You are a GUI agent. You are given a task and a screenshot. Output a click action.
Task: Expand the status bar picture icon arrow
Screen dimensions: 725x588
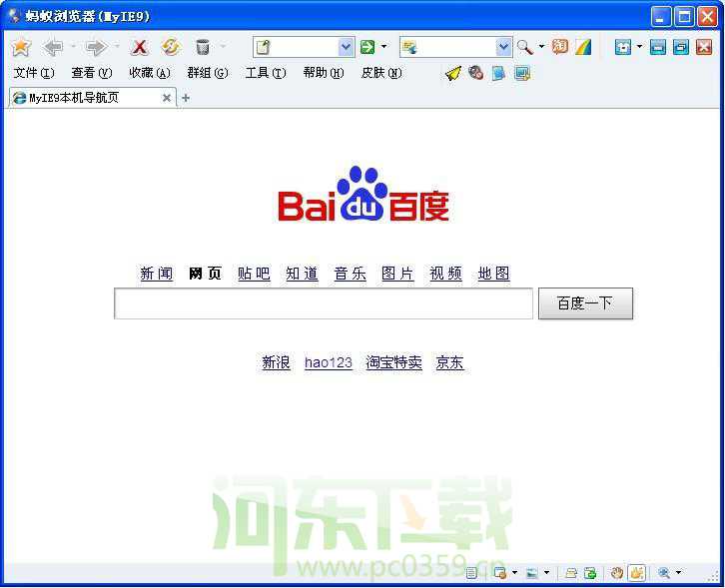click(x=546, y=573)
